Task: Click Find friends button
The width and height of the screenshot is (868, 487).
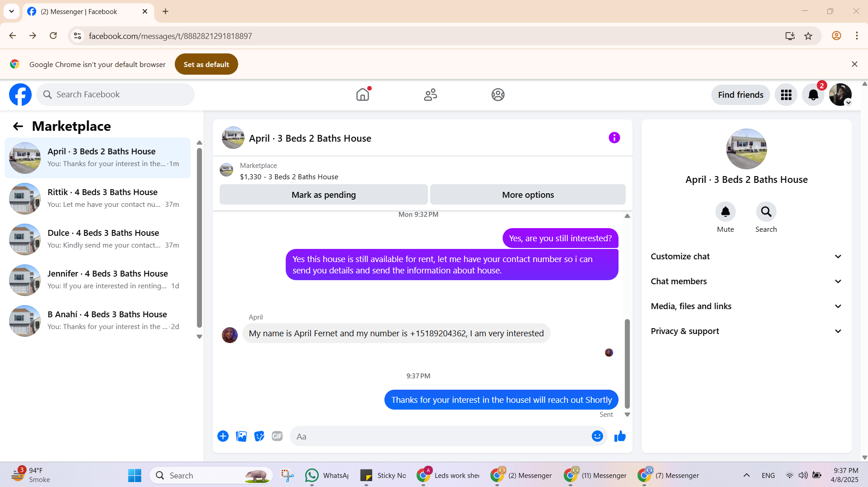Action: point(740,95)
